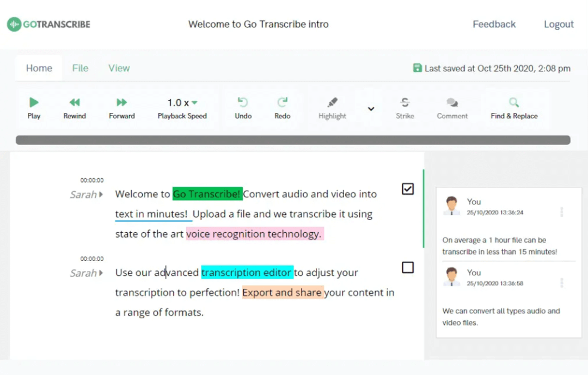Select the Rewind control
The width and height of the screenshot is (588, 375).
(x=74, y=107)
